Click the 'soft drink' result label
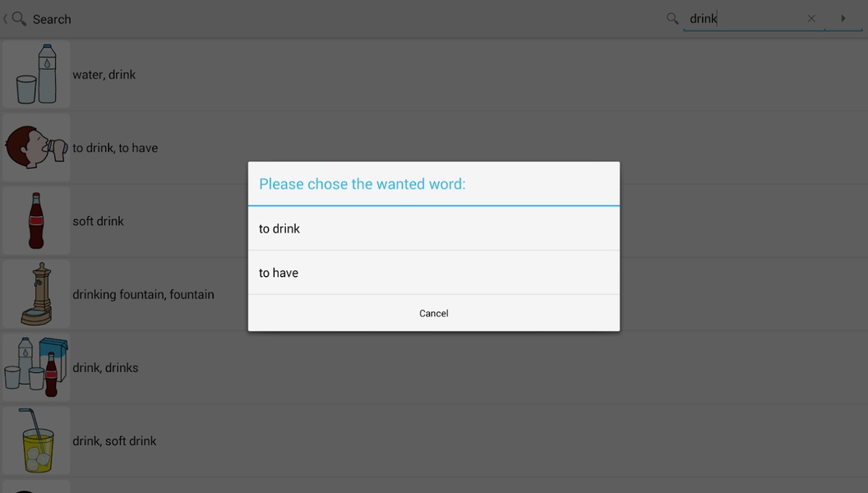The width and height of the screenshot is (868, 493). coord(98,221)
